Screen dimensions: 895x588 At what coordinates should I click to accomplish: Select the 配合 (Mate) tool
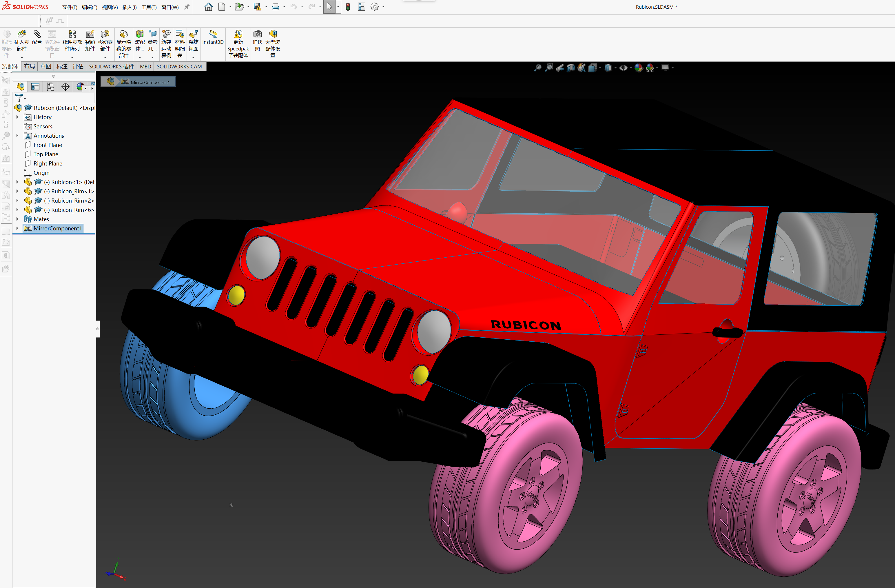click(37, 38)
